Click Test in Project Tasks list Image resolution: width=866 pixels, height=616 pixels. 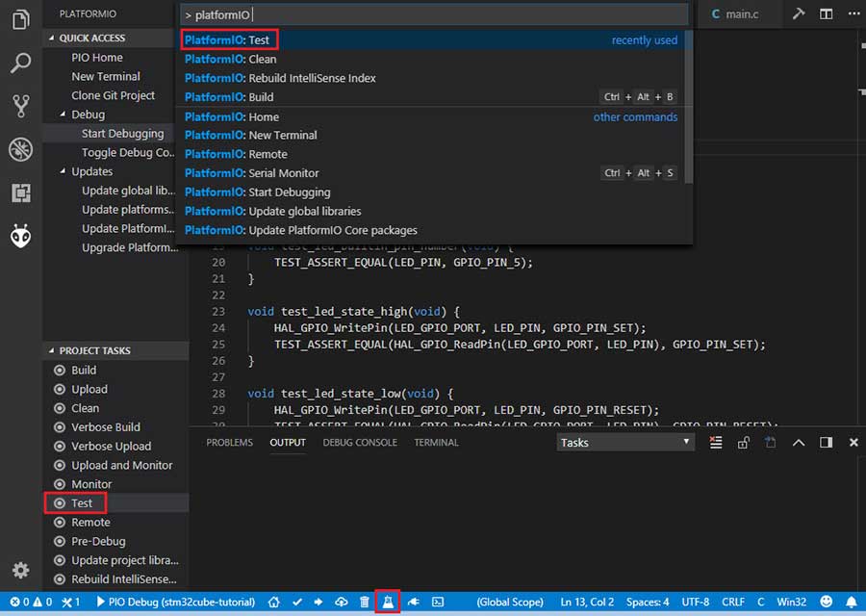coord(82,503)
